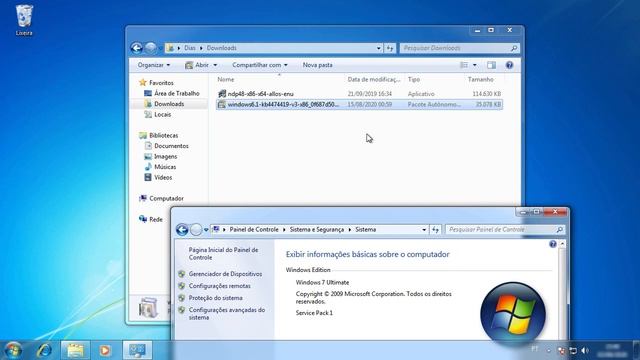Select Bibliotecas in navigation pane

click(x=159, y=135)
